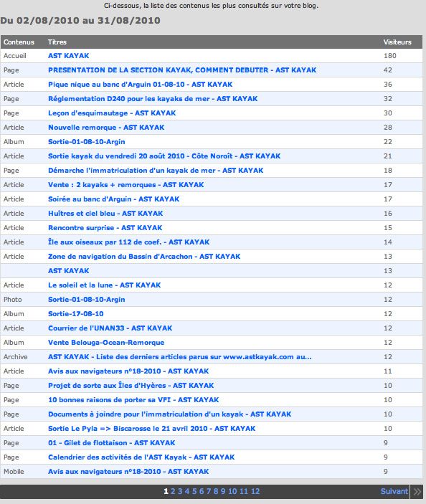Open 01 - Gilet de flottaison page
The width and height of the screenshot is (426, 504).
(x=112, y=443)
